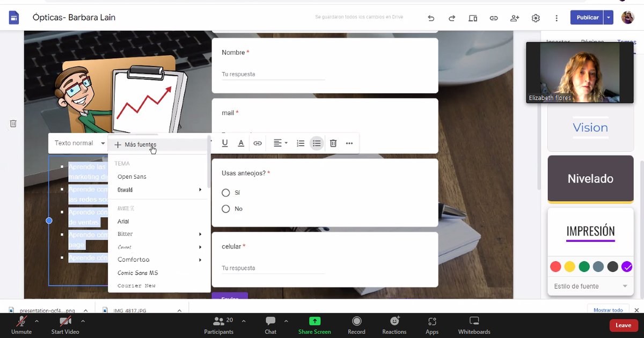Image resolution: width=644 pixels, height=338 pixels.
Task: Expand Bitter font variants arrow
Action: point(200,234)
